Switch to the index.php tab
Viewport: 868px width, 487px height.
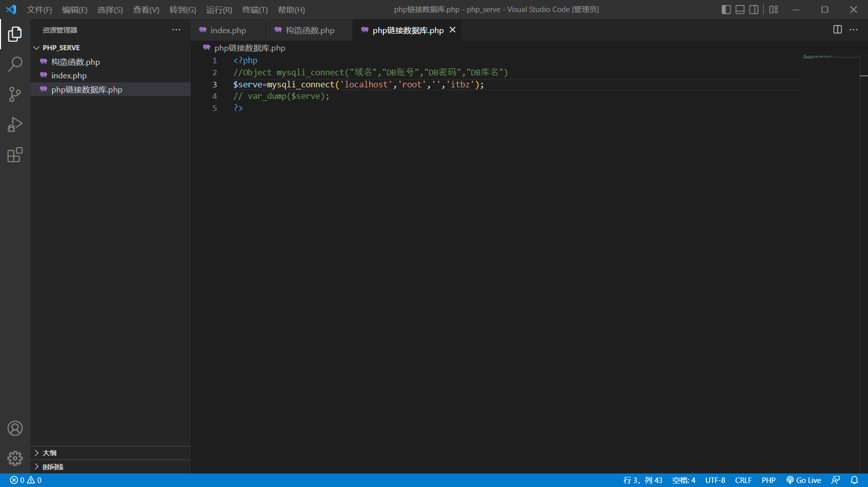point(228,30)
